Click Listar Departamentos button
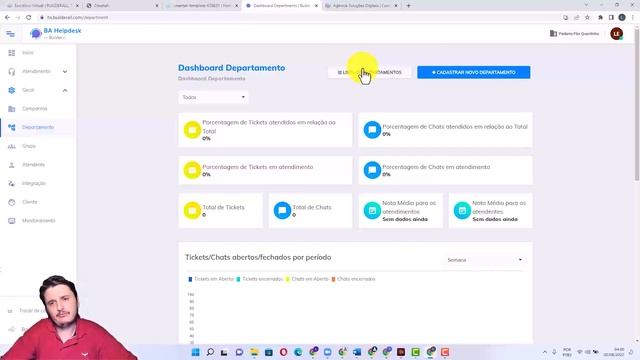 pos(369,72)
